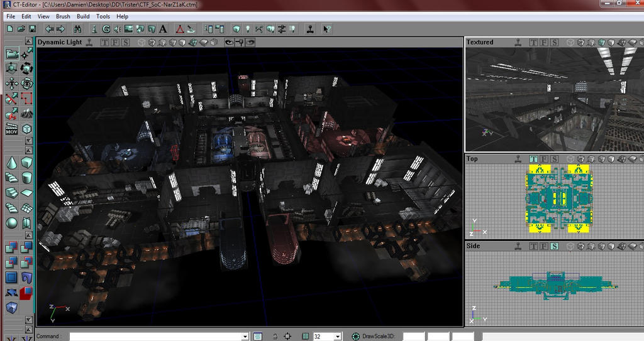The height and width of the screenshot is (341, 644).
Task: Toggle the grid snap icon near grid size
Action: point(306,337)
